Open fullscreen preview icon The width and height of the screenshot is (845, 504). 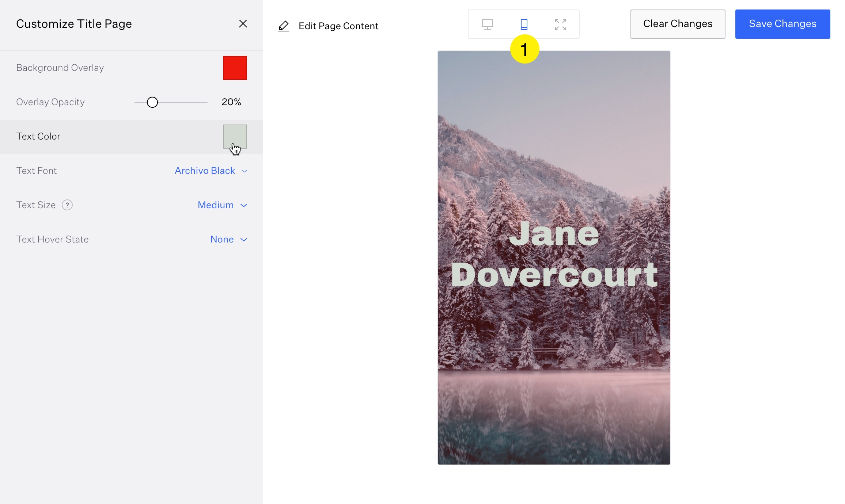560,24
